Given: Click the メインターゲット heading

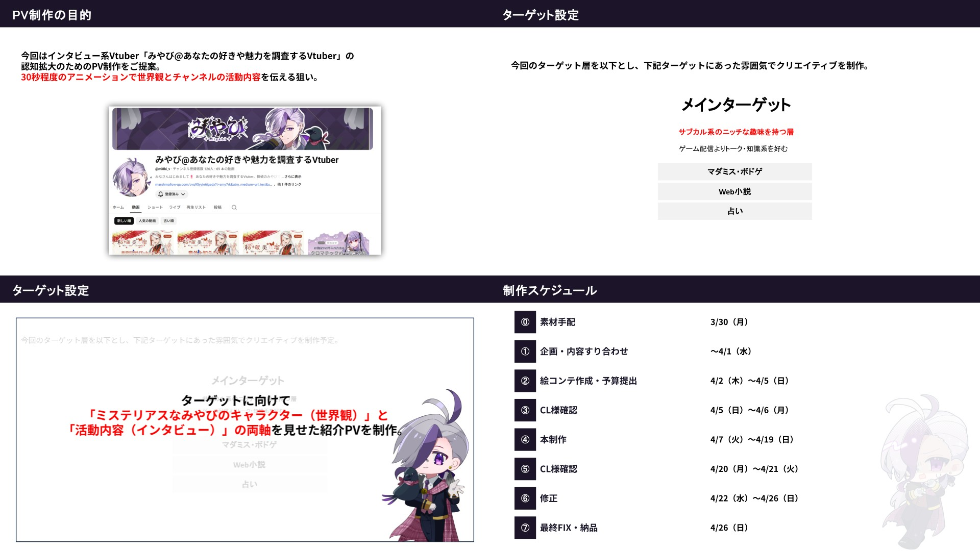Looking at the screenshot, I should click(736, 105).
